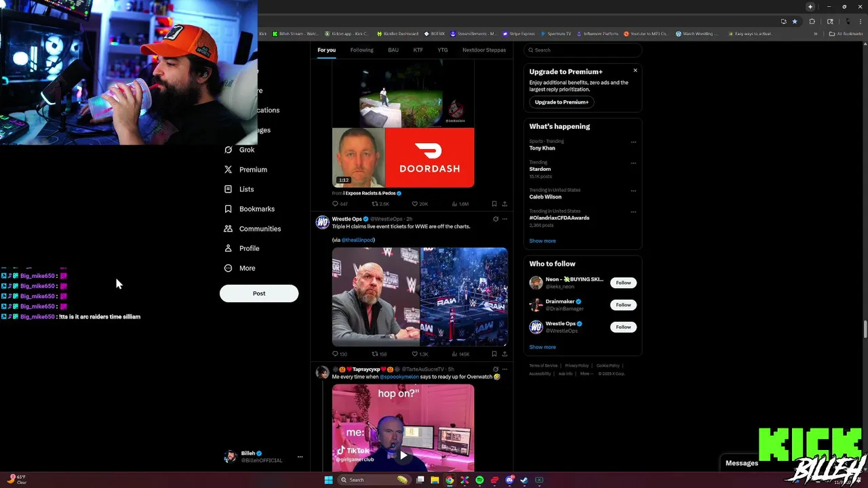Viewport: 868px width, 488px height.
Task: Switch to the For you tab
Action: (326, 50)
